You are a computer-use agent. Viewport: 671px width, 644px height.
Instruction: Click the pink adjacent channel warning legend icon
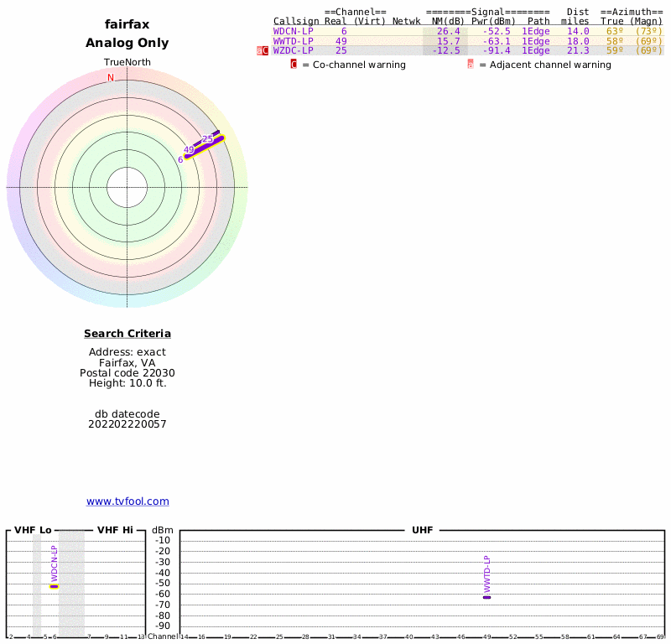click(471, 65)
